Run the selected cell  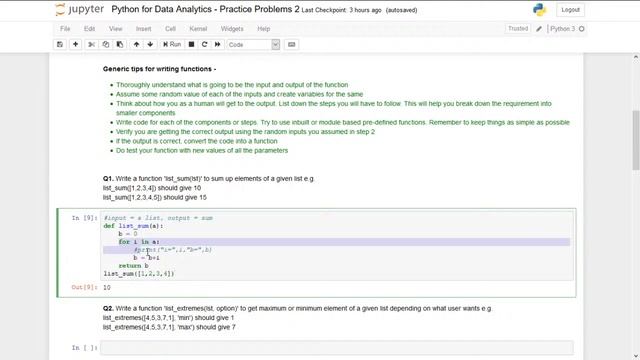[x=172, y=44]
